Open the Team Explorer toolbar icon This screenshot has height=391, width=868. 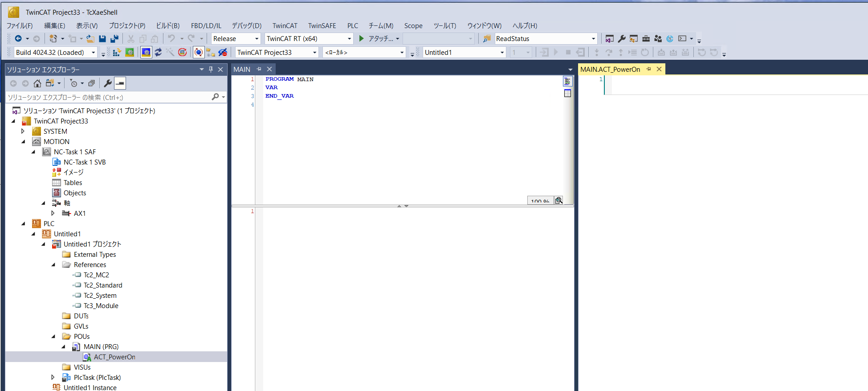coord(658,39)
